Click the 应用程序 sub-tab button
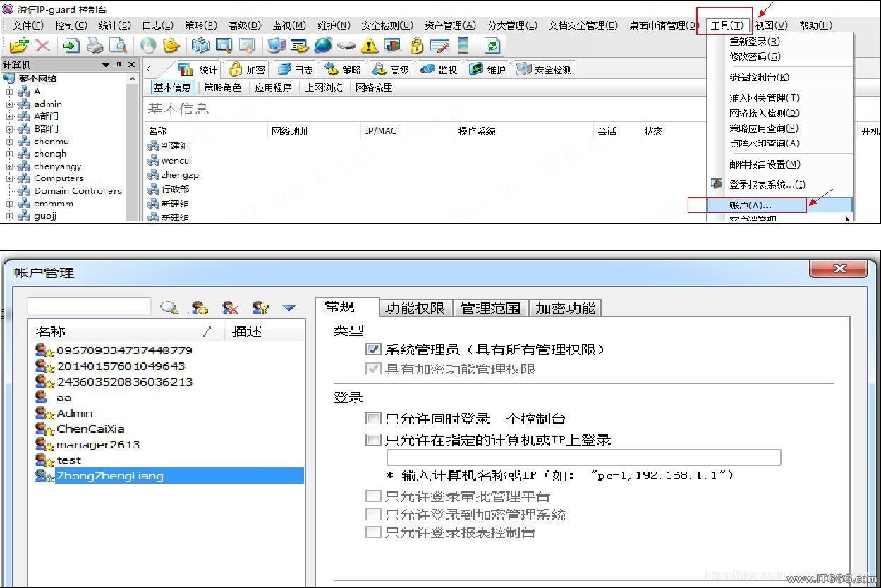Image resolution: width=881 pixels, height=588 pixels. 274,87
